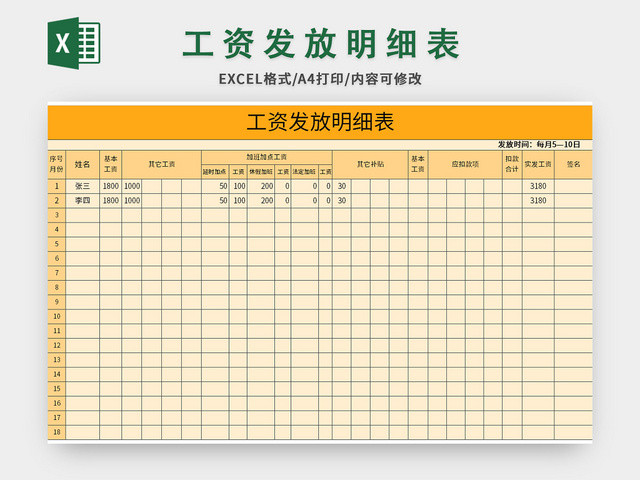Select the row number 17 cell
Screen dimensions: 640x480
[x=57, y=418]
